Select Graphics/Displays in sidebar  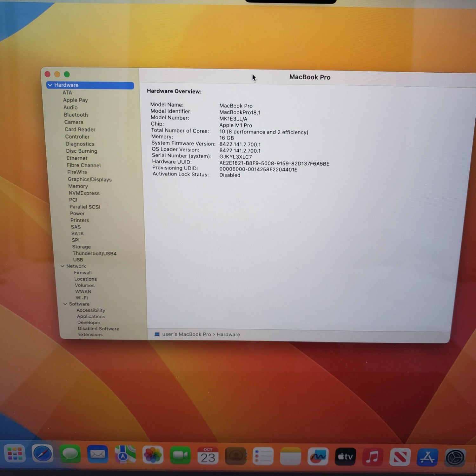tap(89, 180)
